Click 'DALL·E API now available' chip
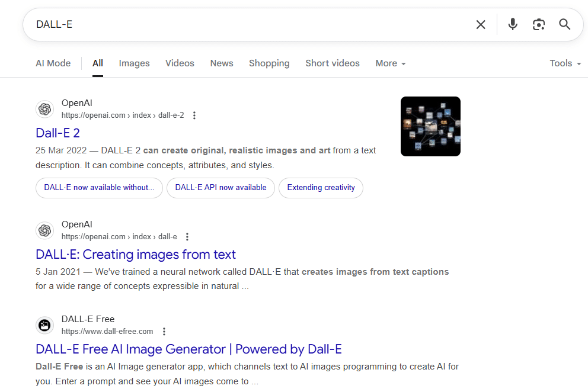 (x=221, y=188)
